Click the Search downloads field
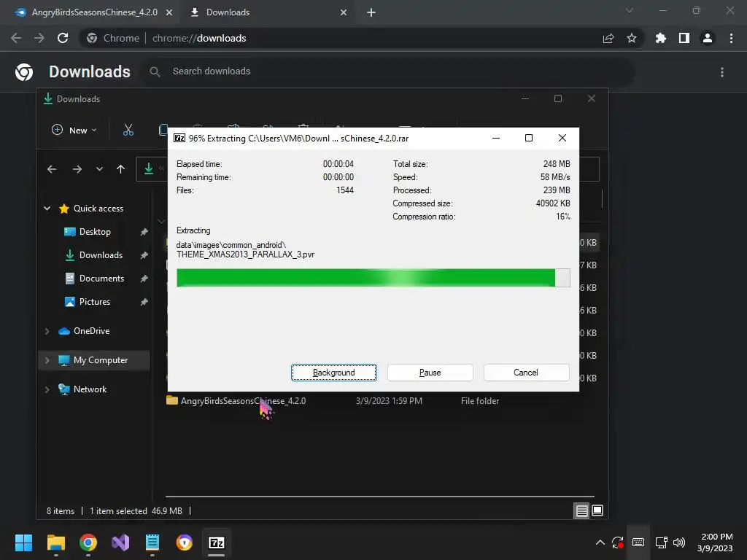This screenshot has width=747, height=560. click(388, 71)
